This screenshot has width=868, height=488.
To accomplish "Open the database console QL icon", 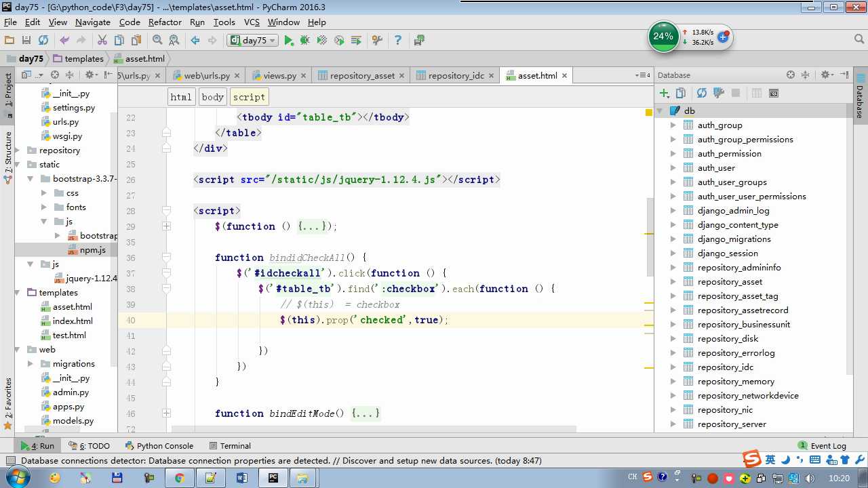I will coord(774,93).
